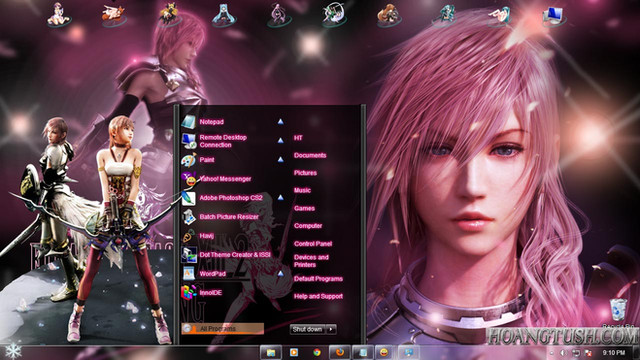Expand Paint's recent files arrow
Screen dimensions: 640x360
(x=280, y=160)
